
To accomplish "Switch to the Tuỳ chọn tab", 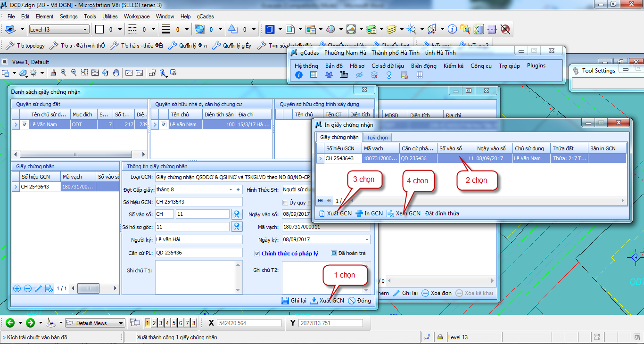I will (377, 137).
